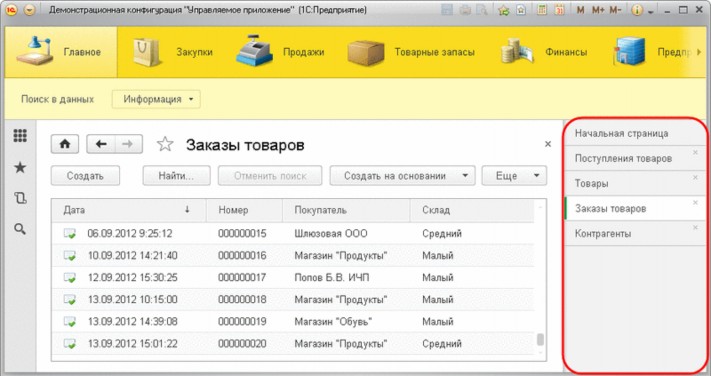This screenshot has width=711, height=376.
Task: Open the Товарные запасы section
Action: point(411,52)
